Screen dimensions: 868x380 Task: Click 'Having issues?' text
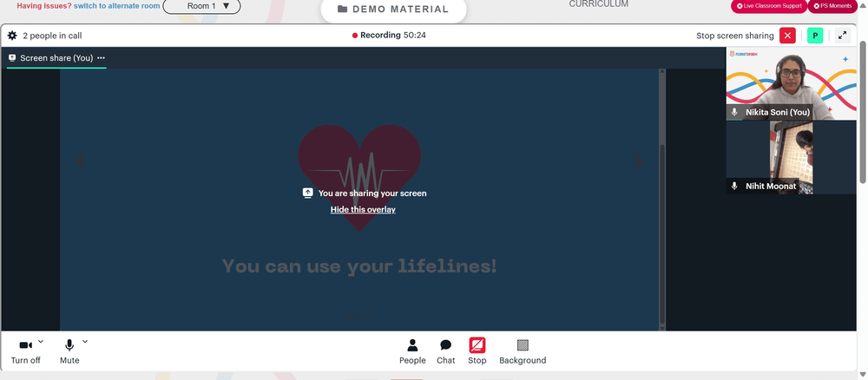pyautogui.click(x=44, y=6)
